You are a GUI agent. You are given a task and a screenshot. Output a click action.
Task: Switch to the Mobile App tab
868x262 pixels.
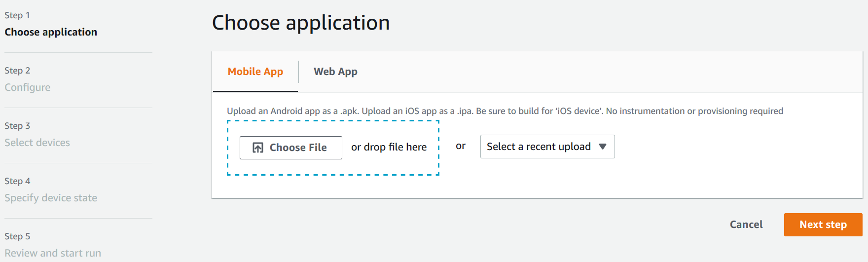(x=255, y=72)
